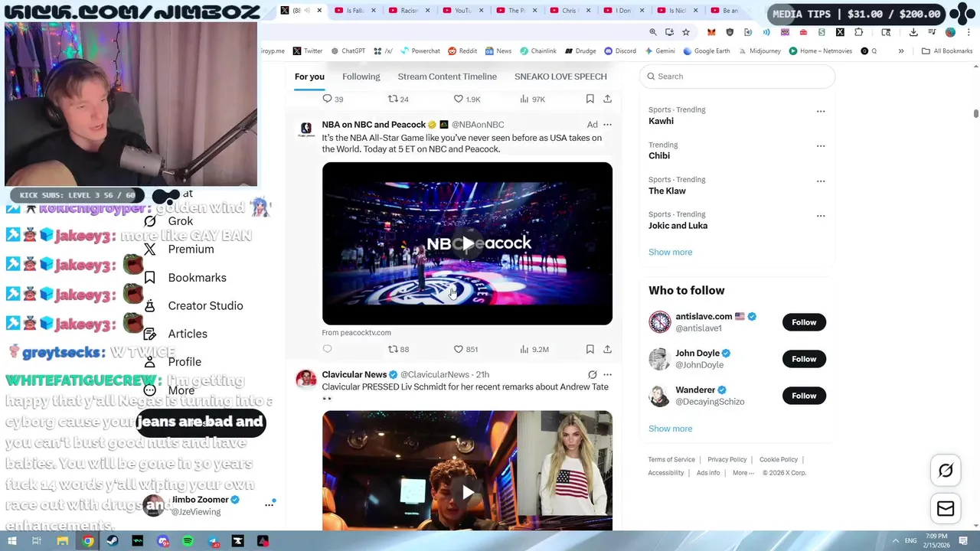The width and height of the screenshot is (980, 551).
Task: Open Discord from the taskbar
Action: 163,541
